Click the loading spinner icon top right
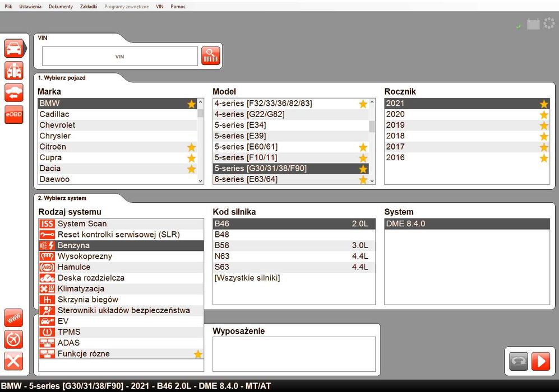 click(x=549, y=24)
